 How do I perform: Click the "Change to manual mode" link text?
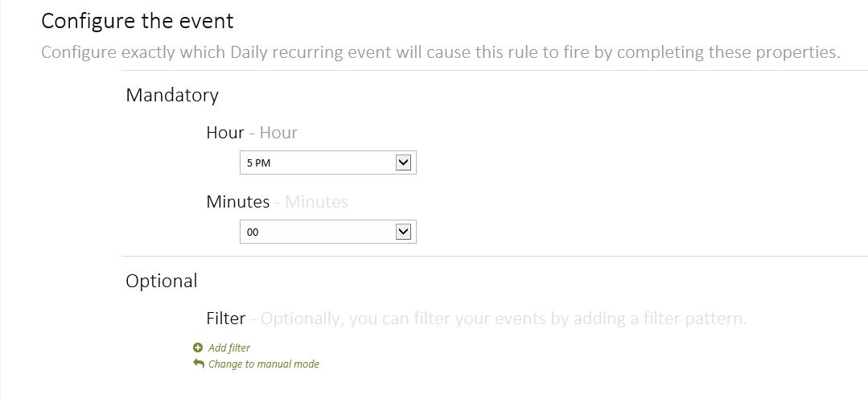264,364
